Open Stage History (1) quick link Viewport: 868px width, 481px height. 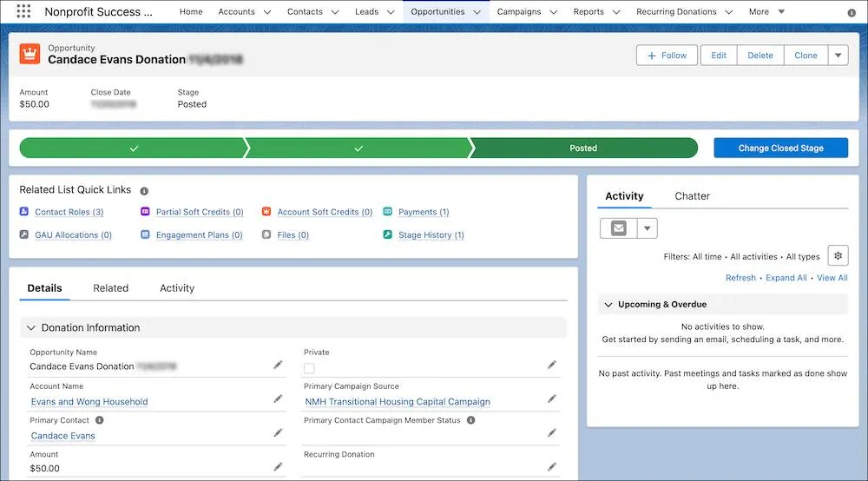click(431, 235)
